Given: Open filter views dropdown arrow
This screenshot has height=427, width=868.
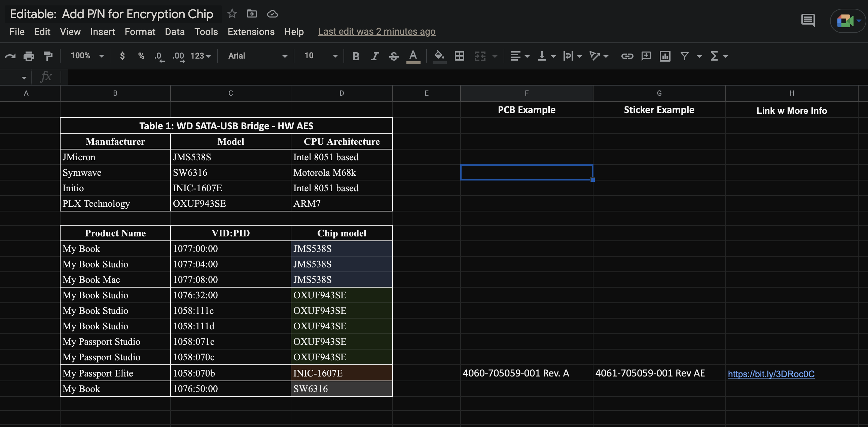Looking at the screenshot, I should [x=699, y=56].
